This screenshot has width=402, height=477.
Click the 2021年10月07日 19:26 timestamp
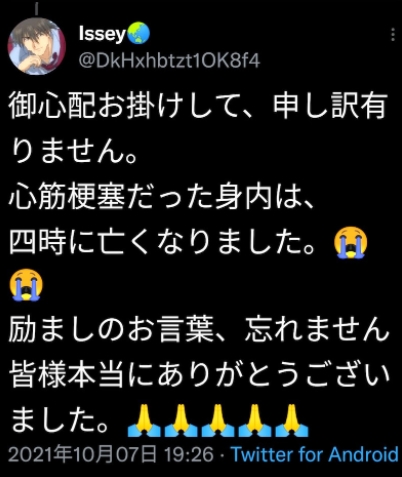click(111, 454)
